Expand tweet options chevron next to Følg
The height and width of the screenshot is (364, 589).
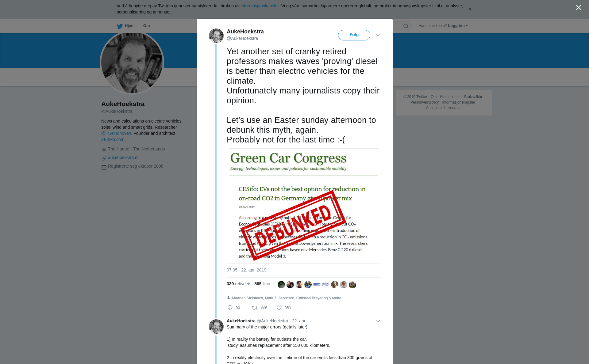pos(378,35)
